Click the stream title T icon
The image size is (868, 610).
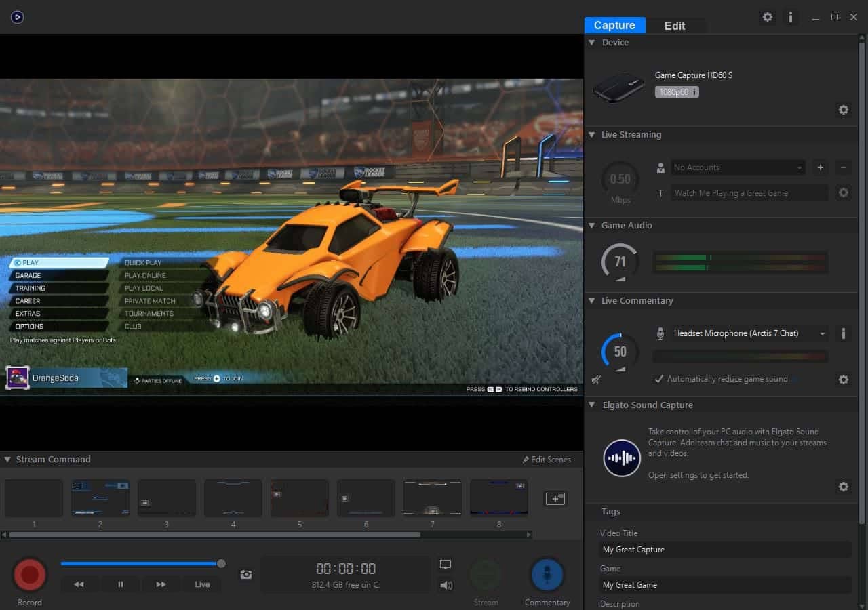point(660,193)
